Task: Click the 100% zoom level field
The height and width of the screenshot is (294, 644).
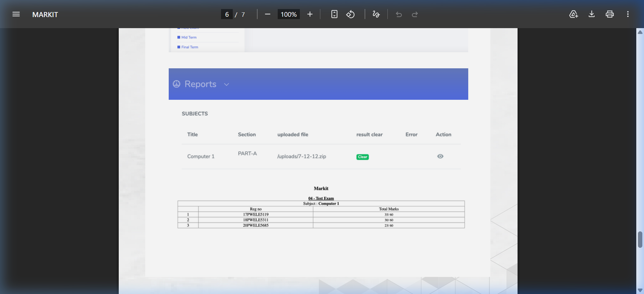Action: (x=288, y=14)
